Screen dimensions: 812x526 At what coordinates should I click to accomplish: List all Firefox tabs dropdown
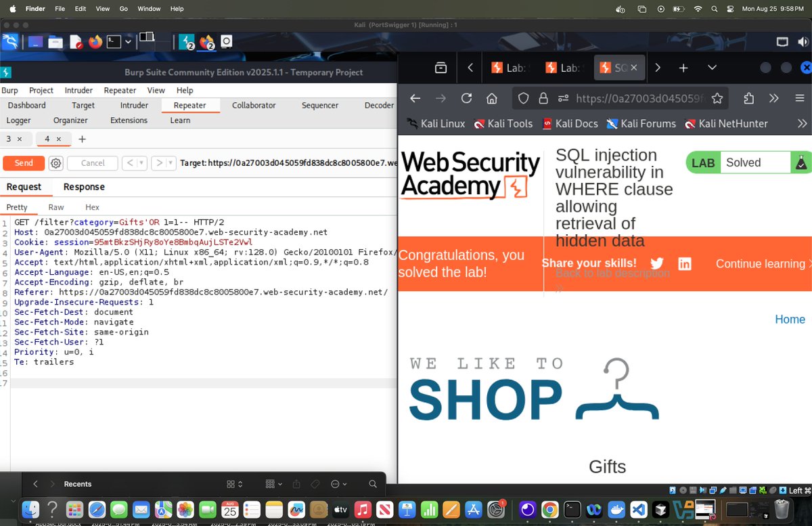712,68
